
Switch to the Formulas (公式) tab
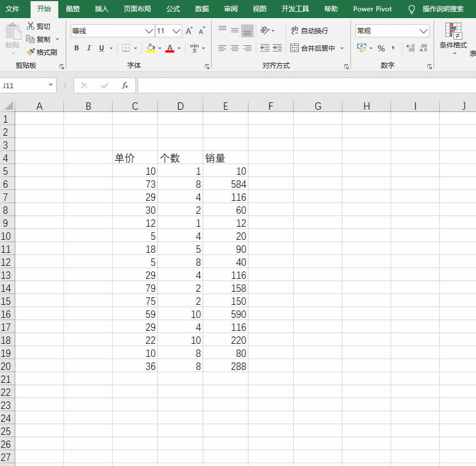click(x=173, y=9)
